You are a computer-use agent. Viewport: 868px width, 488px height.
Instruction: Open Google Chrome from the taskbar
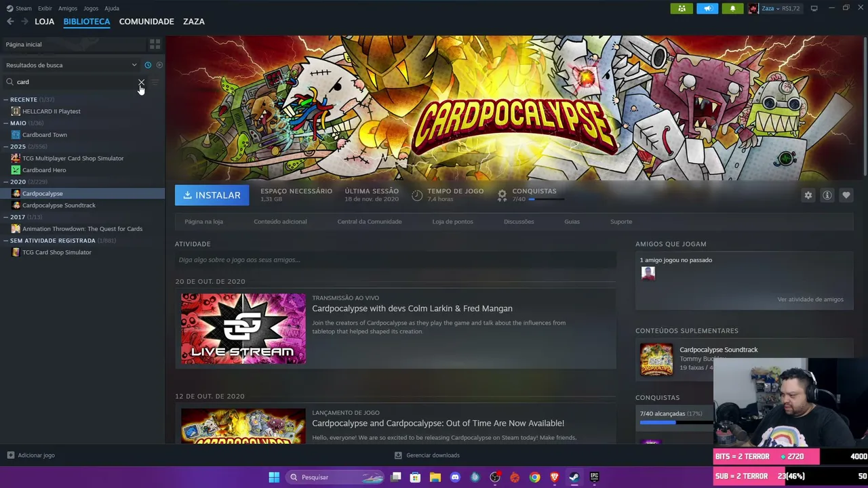coord(534,477)
